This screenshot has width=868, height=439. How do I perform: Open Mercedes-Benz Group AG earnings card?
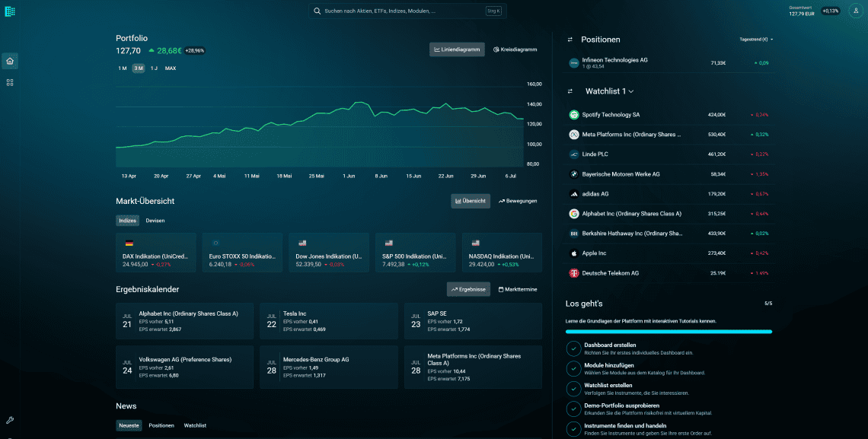329,367
